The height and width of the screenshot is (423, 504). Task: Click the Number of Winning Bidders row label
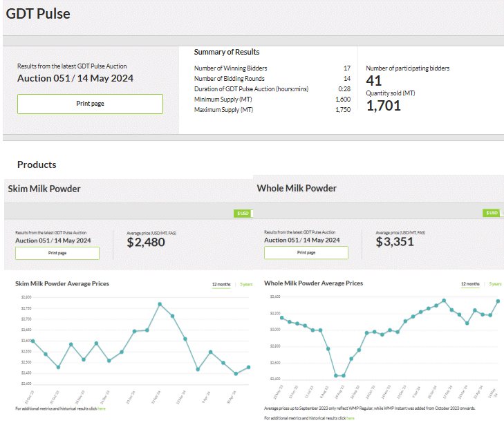[x=230, y=68]
